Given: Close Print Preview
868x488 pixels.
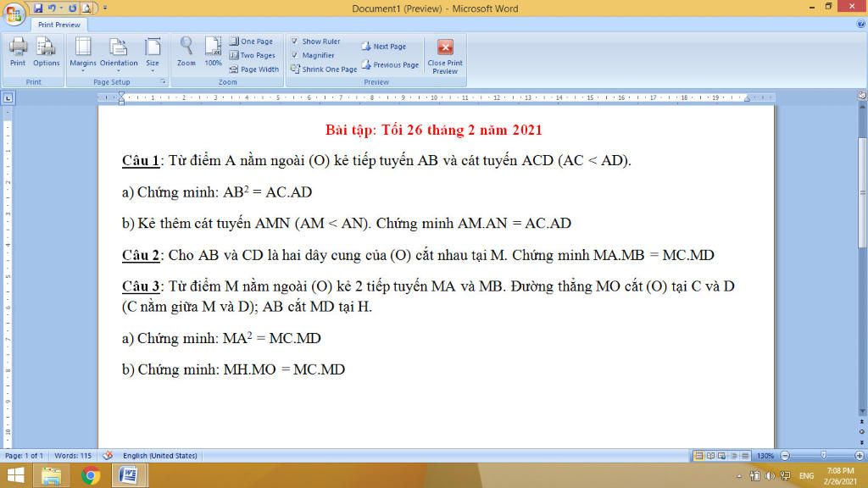Looking at the screenshot, I should 445,57.
